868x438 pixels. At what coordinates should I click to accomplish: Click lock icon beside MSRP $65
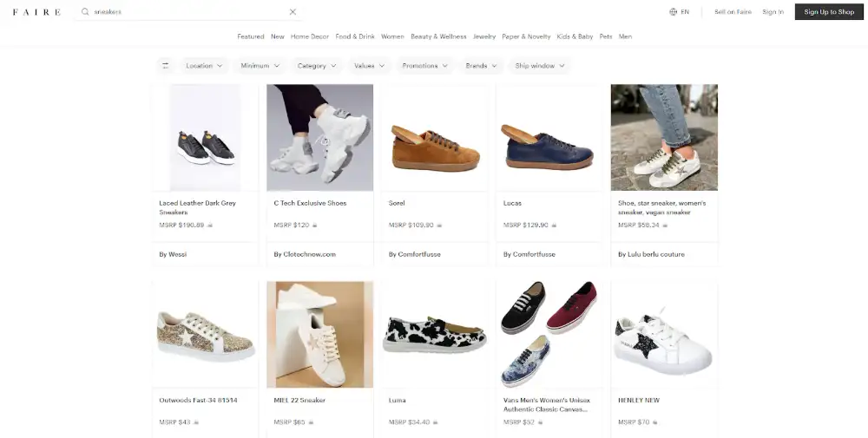pyautogui.click(x=311, y=422)
